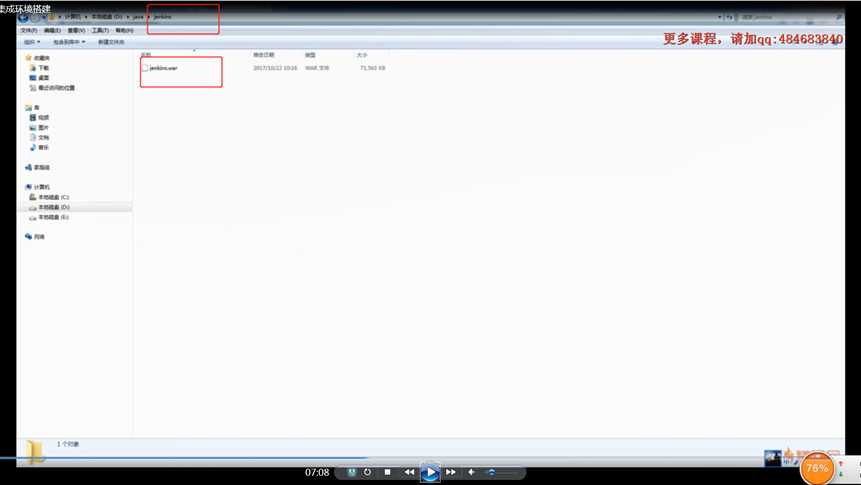Open 本地磁盘 (E:) drive
The width and height of the screenshot is (861, 485).
pyautogui.click(x=49, y=218)
